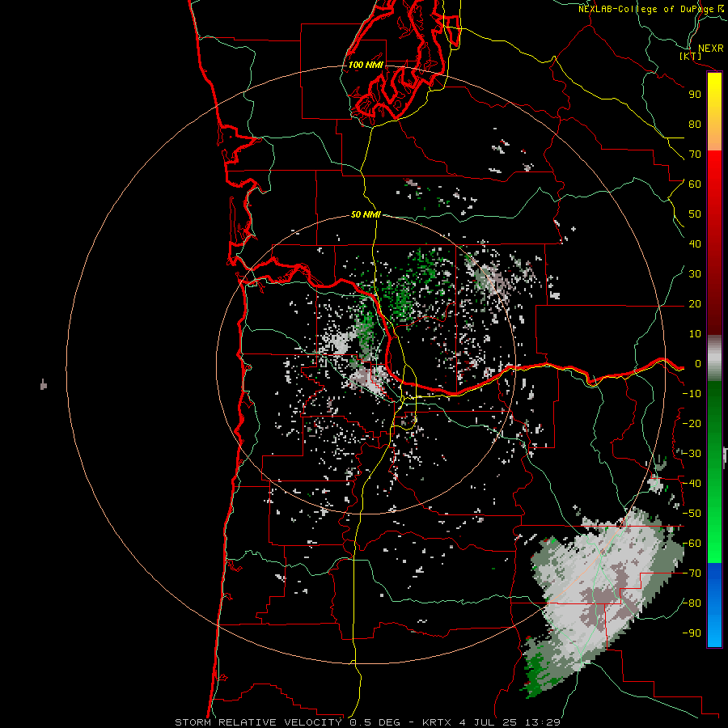Click the gray zero-velocity segment of color bar
This screenshot has width=728, height=728.
click(714, 358)
